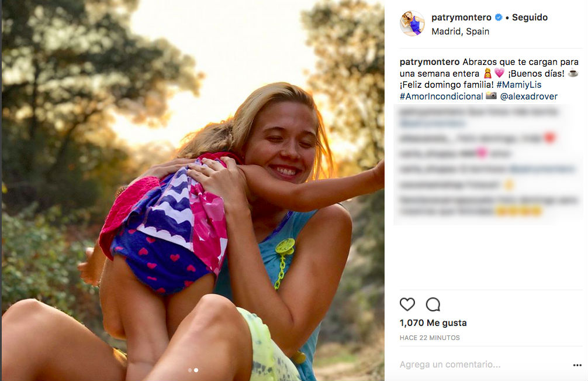Focus the Agrega un comentario field
This screenshot has width=588, height=381.
coord(450,365)
